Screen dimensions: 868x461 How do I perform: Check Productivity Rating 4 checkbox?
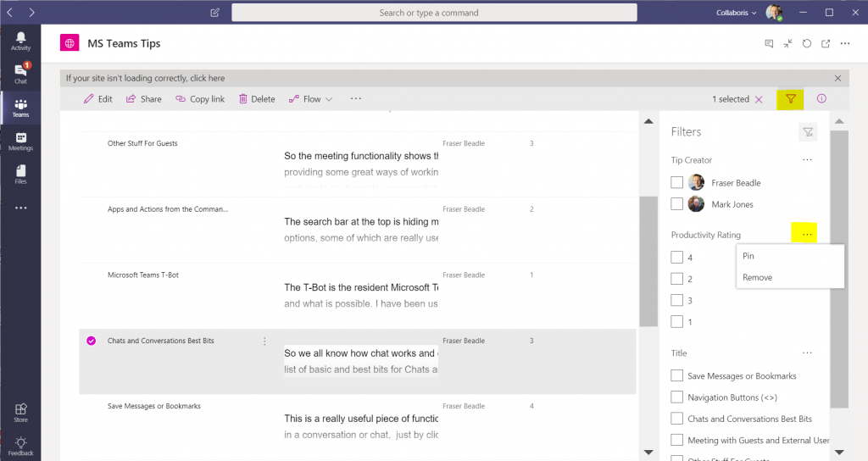676,257
